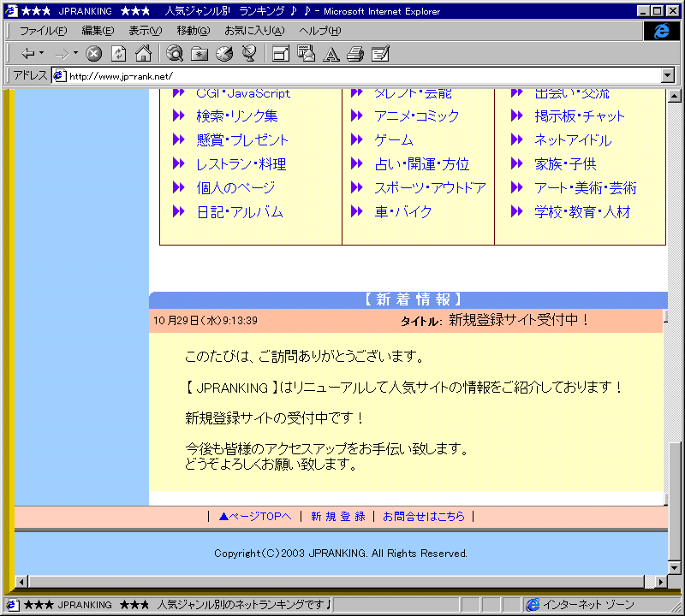Image resolution: width=685 pixels, height=616 pixels.
Task: Open the 車・バイク category link
Action: click(x=403, y=212)
